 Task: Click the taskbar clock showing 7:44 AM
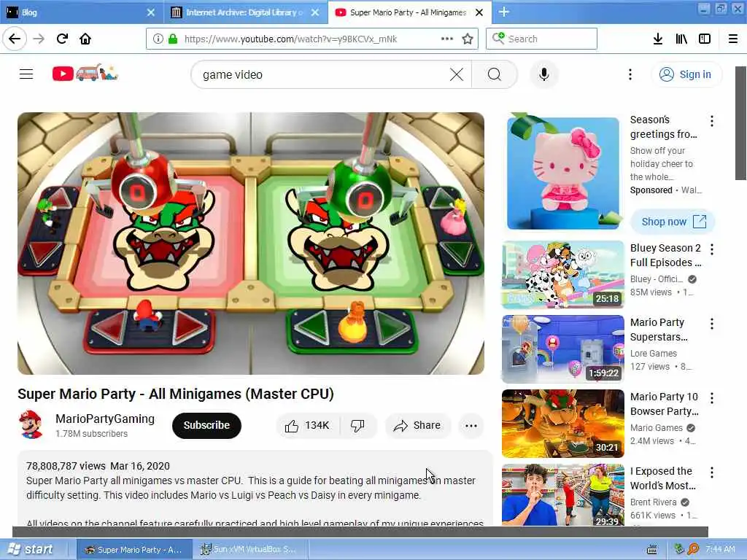coord(720,550)
